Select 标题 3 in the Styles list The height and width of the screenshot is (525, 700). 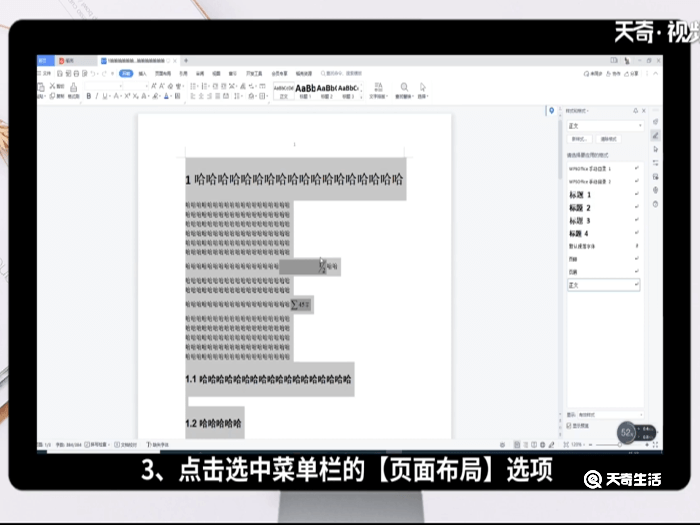pos(604,221)
